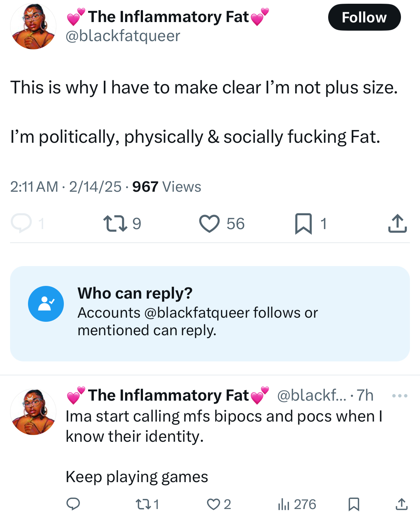Open main tweet author's profile picture

(33, 27)
